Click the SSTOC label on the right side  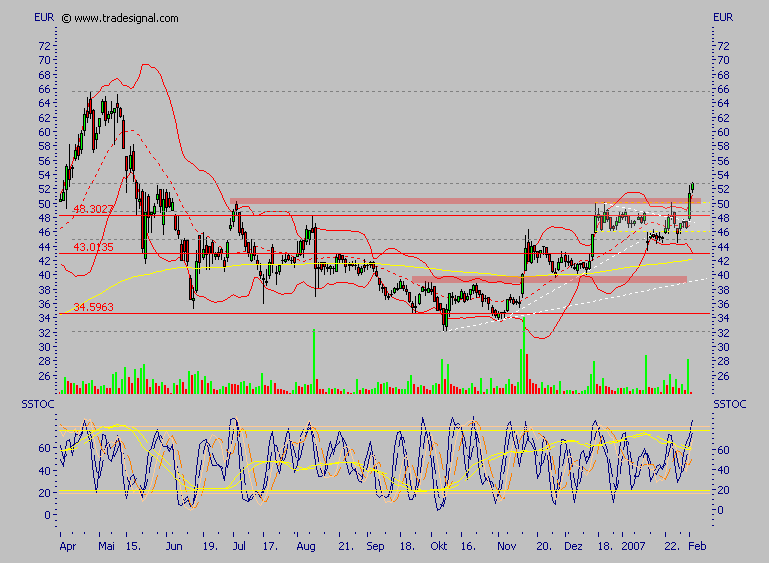pyautogui.click(x=730, y=403)
